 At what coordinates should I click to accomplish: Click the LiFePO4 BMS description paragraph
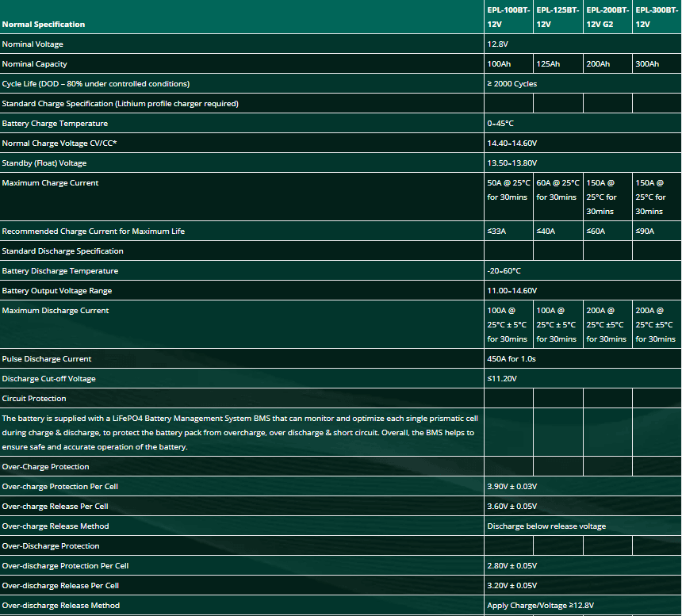coord(238,432)
